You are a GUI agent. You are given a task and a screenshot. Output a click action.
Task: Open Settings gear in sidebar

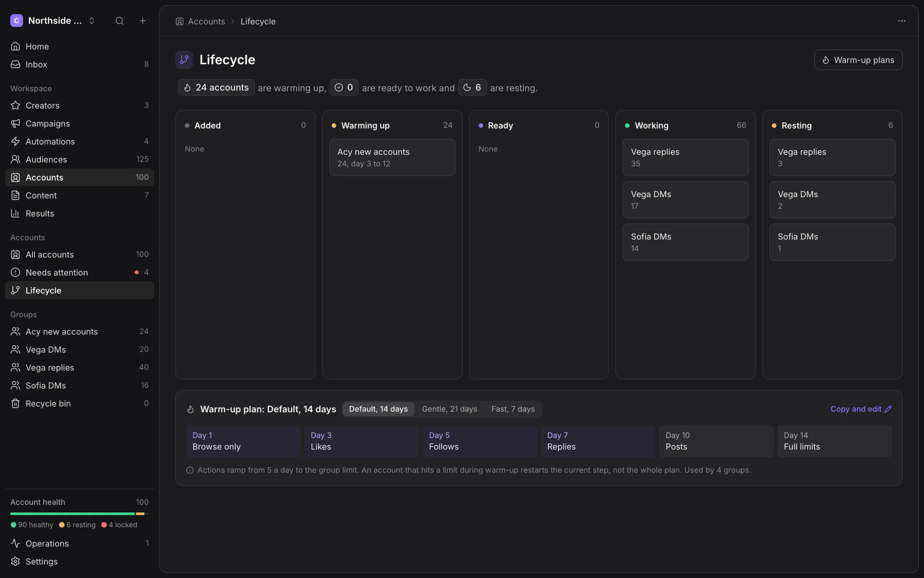15,561
